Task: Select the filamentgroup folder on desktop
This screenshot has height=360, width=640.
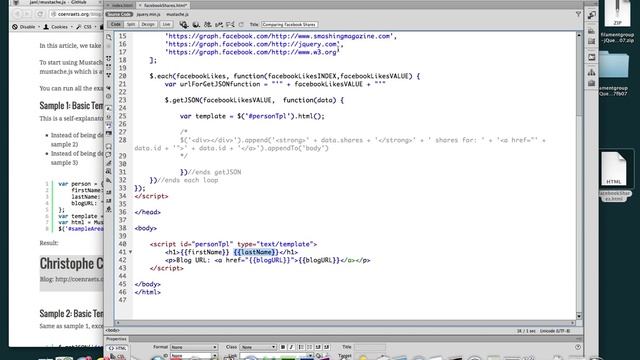Action: click(614, 73)
